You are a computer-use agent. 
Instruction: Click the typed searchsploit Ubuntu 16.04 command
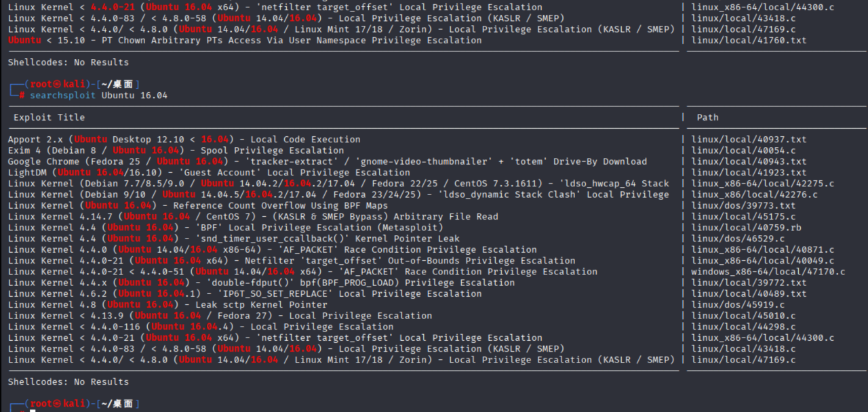click(x=98, y=96)
